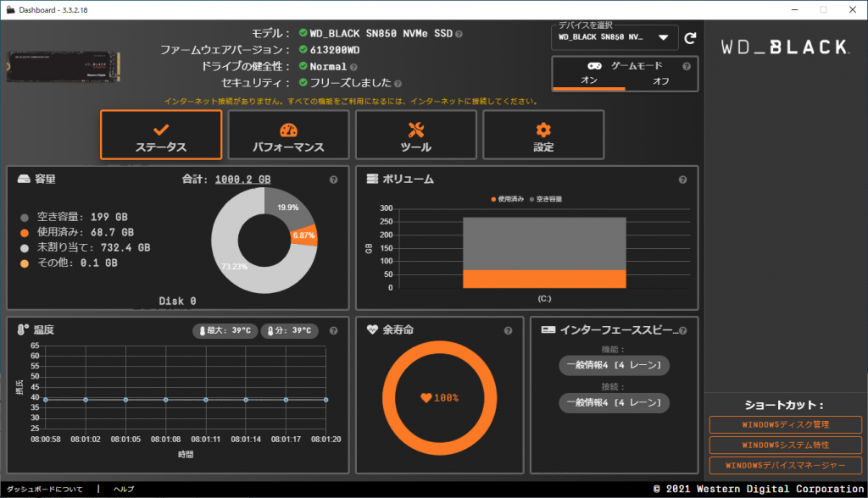Open the help icon in the 容量 panel
868x498 pixels.
pyautogui.click(x=333, y=180)
